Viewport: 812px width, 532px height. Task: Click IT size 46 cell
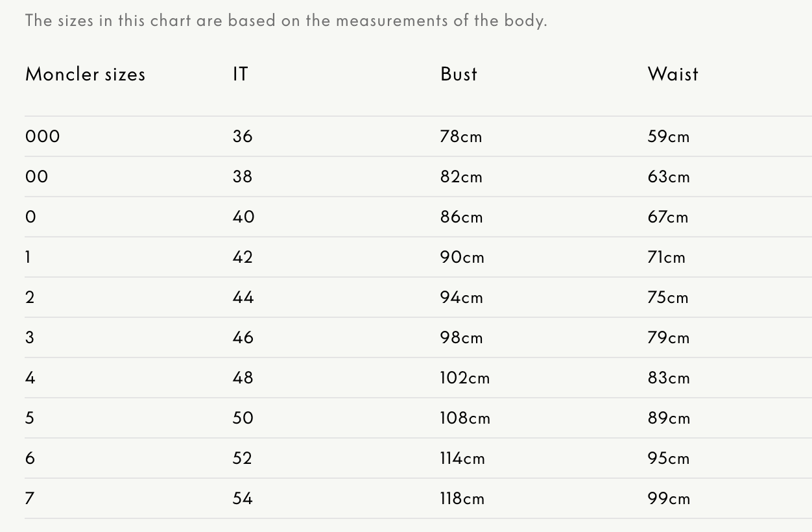pyautogui.click(x=243, y=337)
